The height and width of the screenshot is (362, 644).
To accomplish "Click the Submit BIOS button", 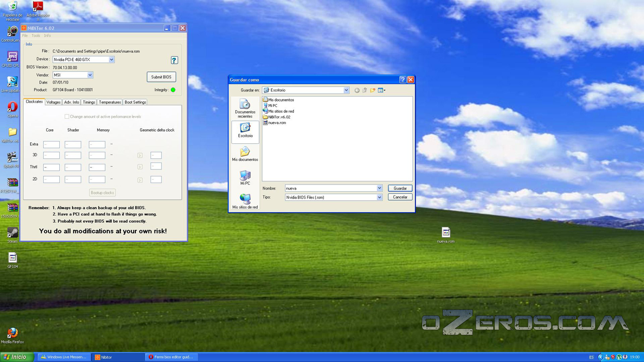I will (161, 77).
